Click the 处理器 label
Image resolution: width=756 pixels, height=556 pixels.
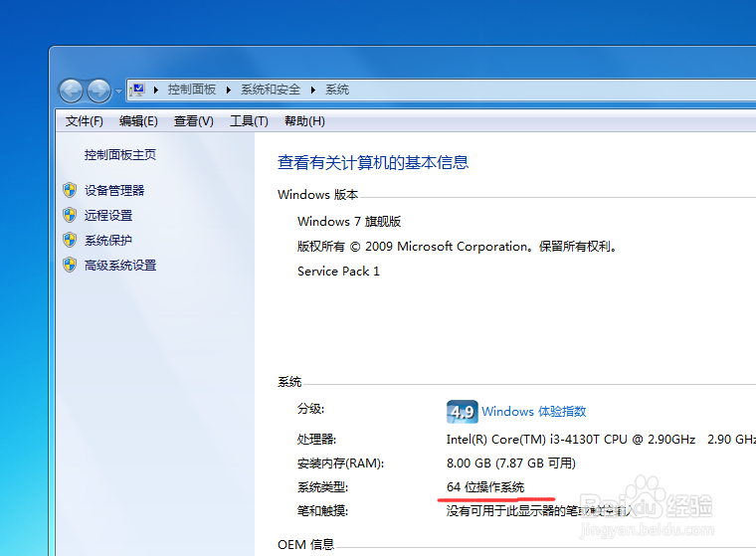(316, 440)
